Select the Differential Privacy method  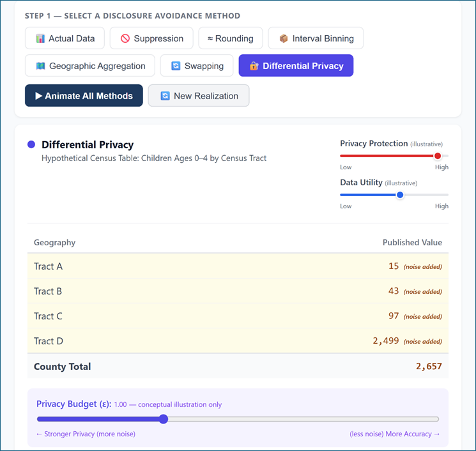(x=296, y=66)
